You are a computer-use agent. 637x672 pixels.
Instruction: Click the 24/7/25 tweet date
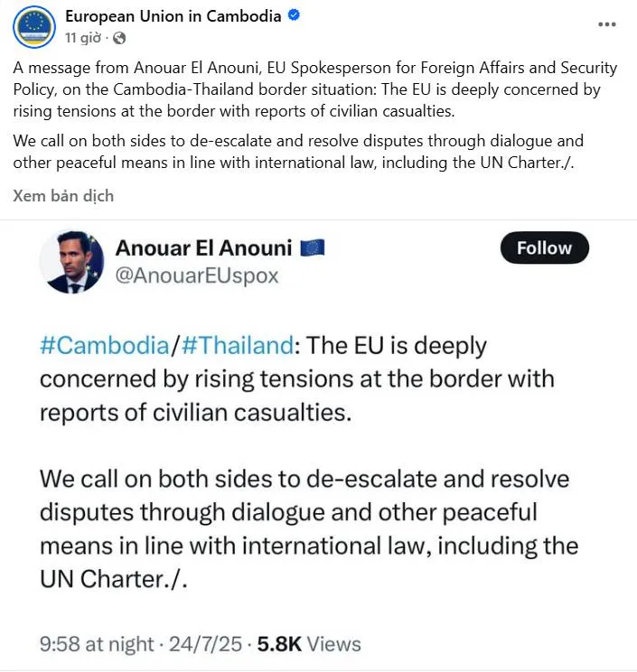pyautogui.click(x=205, y=644)
